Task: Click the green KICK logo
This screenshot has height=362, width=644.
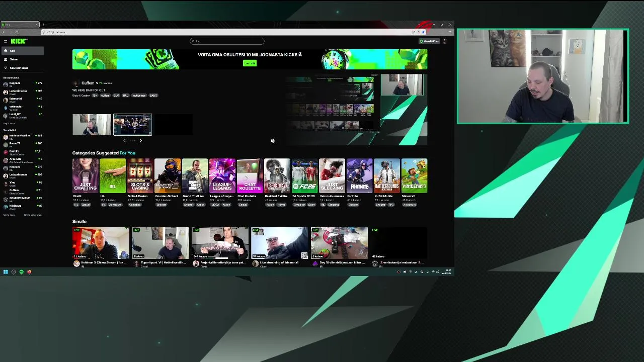Action: (20, 41)
